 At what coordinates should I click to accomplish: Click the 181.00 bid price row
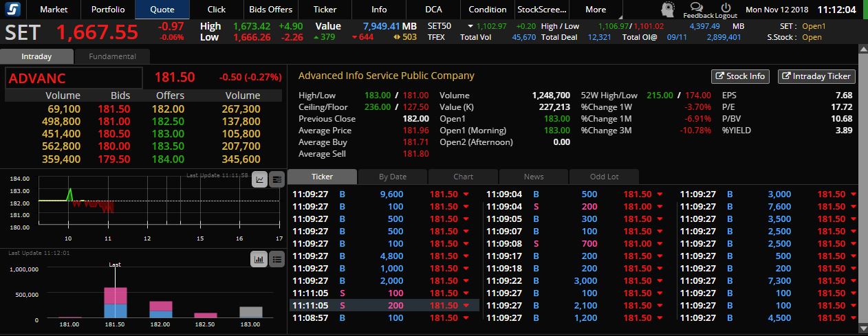point(114,121)
